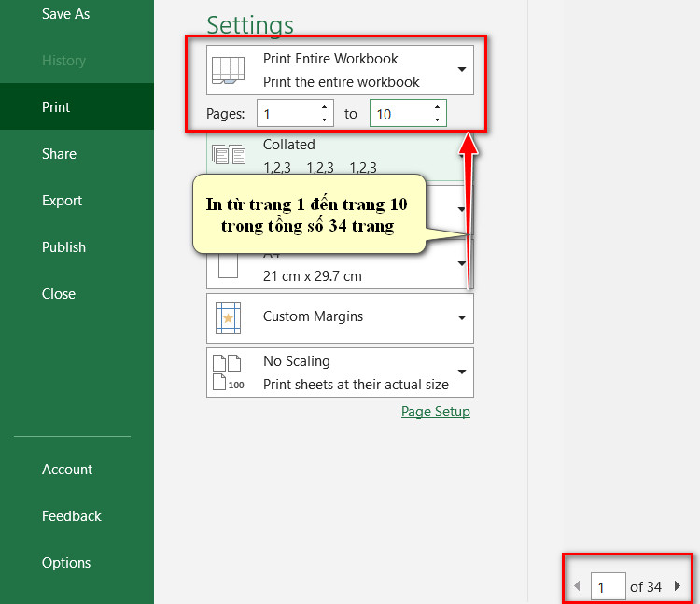Open the Share menu item
This screenshot has width=700, height=604.
tap(59, 154)
